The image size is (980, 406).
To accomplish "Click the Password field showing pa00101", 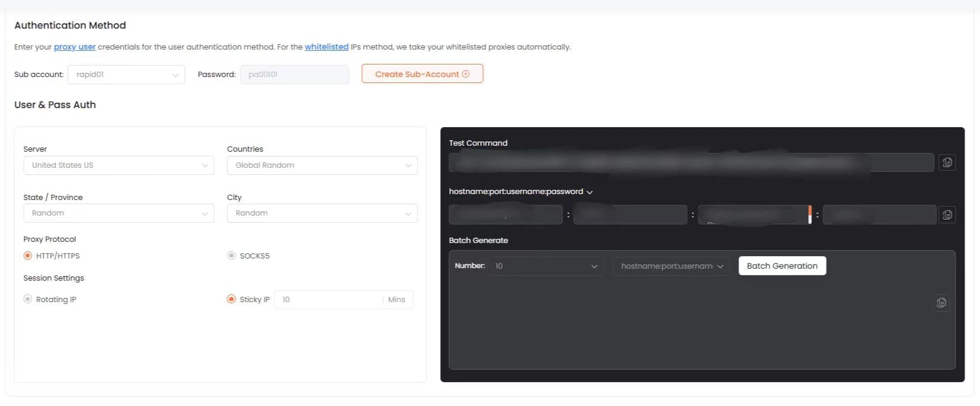I will [295, 75].
